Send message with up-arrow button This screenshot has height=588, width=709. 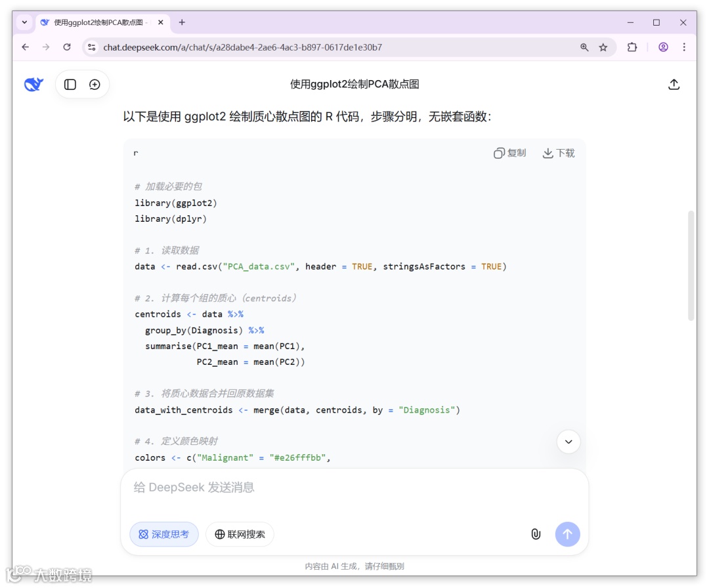[567, 534]
